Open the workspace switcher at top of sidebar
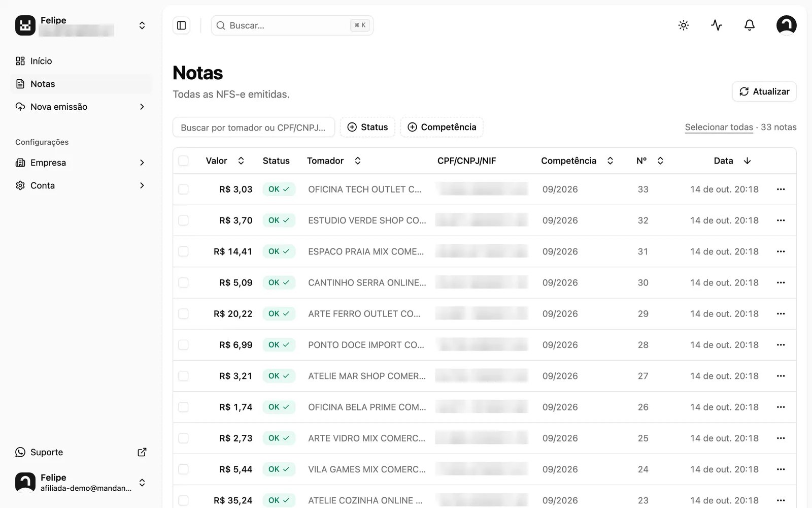812x508 pixels. coord(81,25)
